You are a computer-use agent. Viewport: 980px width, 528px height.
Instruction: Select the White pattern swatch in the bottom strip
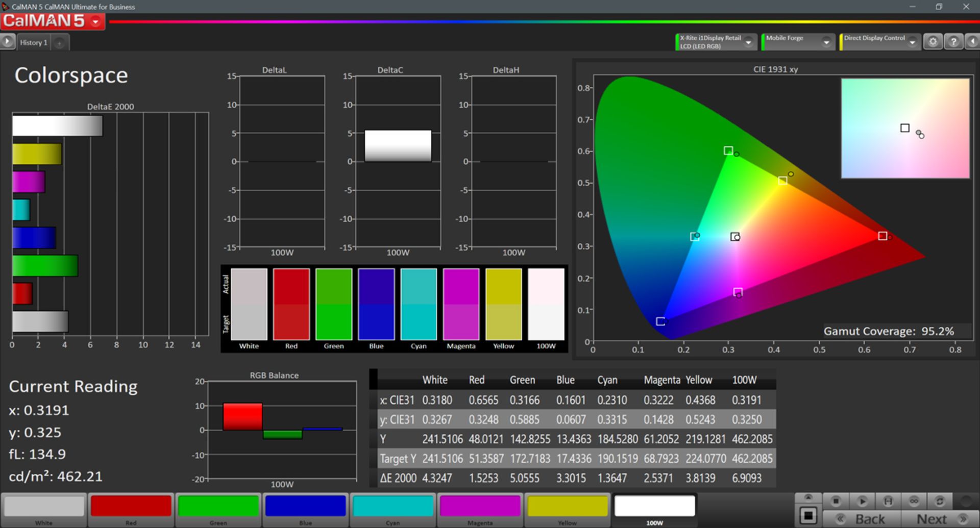coord(44,510)
